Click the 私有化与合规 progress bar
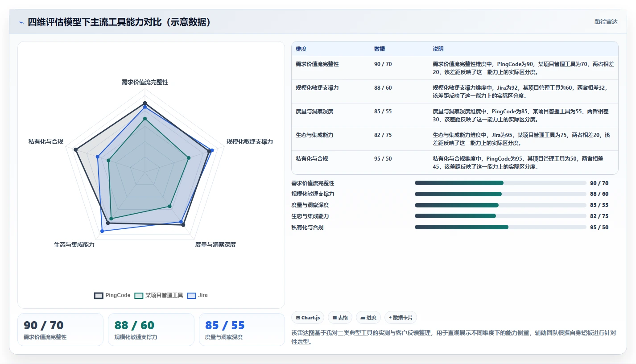This screenshot has width=636, height=364. pyautogui.click(x=500, y=227)
